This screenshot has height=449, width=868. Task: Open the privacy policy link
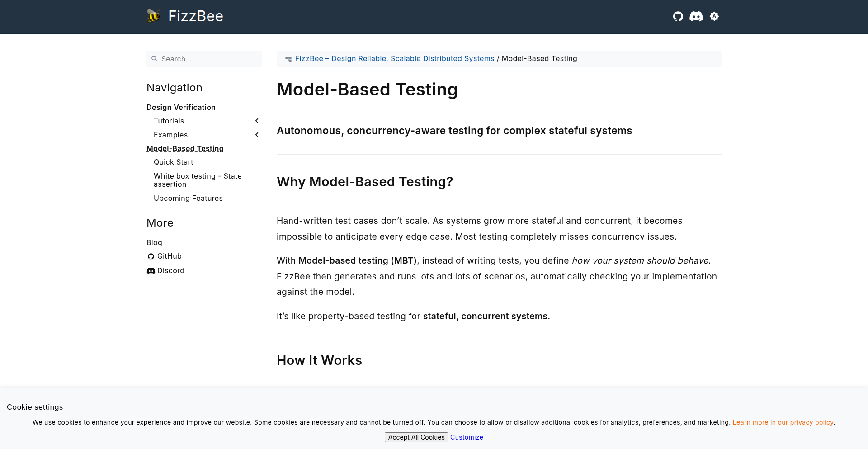point(783,422)
